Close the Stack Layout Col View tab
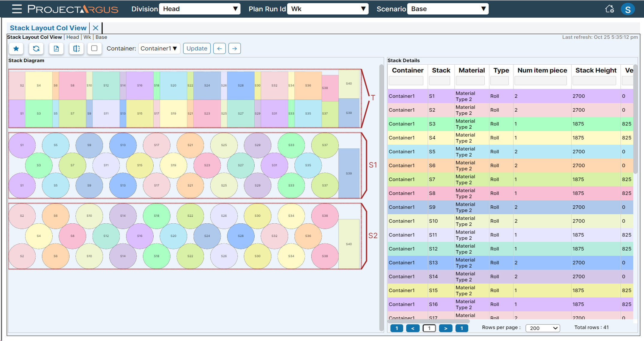The image size is (644, 341). pyautogui.click(x=96, y=28)
